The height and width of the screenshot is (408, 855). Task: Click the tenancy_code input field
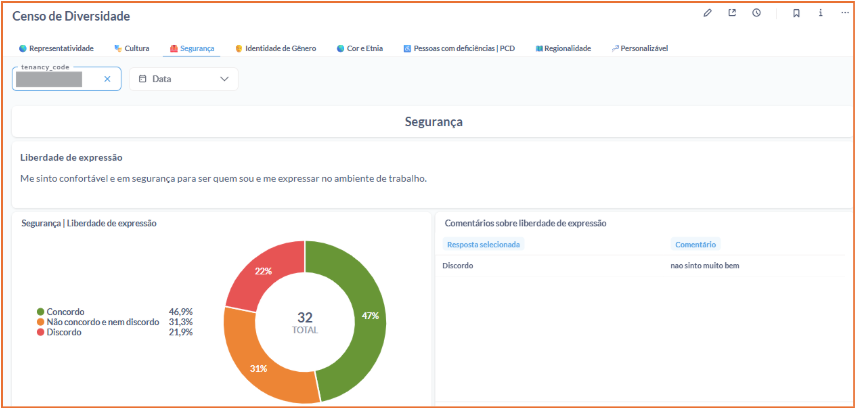pyautogui.click(x=55, y=79)
